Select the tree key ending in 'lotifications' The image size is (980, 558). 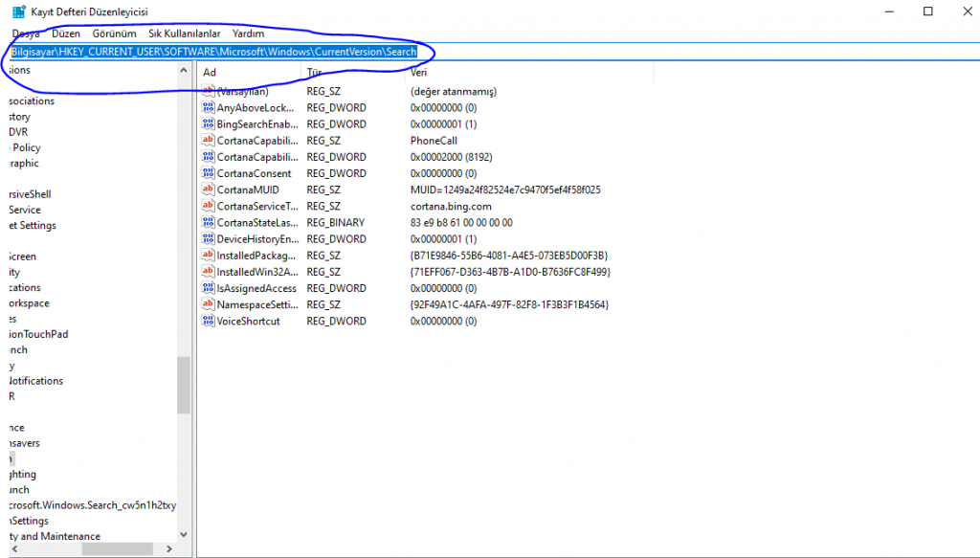click(36, 381)
